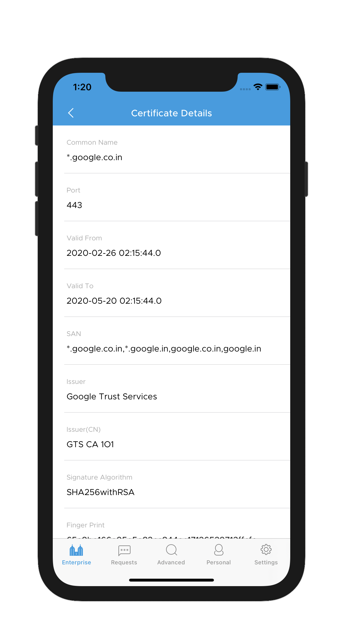Tap the Common Name value *.google.co.in
This screenshot has height=644, width=343.
[95, 157]
